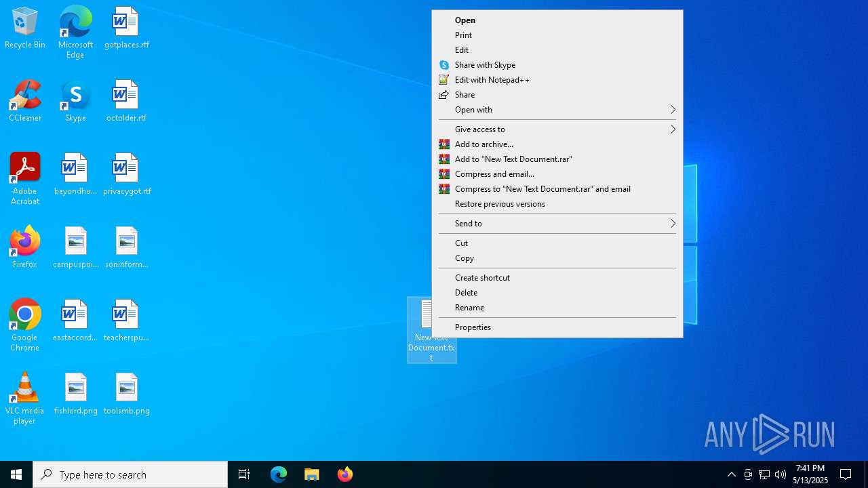This screenshot has width=868, height=488.
Task: Choose Print in the context menu
Action: [x=557, y=35]
